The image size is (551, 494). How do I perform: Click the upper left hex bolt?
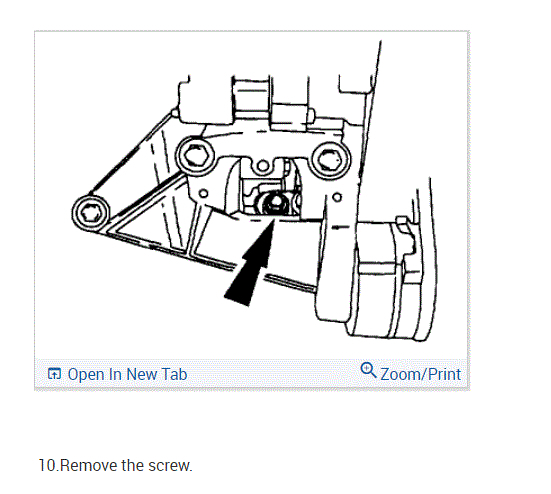point(195,155)
